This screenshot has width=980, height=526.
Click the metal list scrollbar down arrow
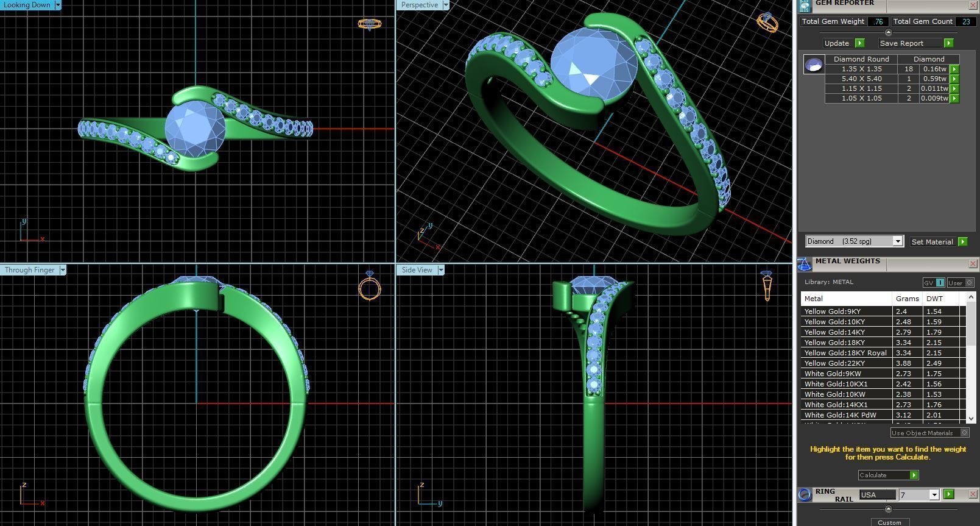pos(971,419)
